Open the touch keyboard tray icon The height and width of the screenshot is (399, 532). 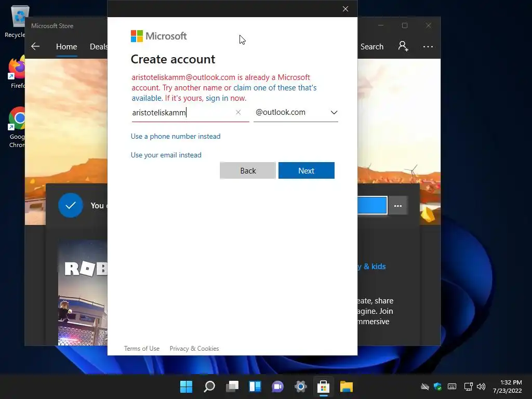[x=452, y=387]
